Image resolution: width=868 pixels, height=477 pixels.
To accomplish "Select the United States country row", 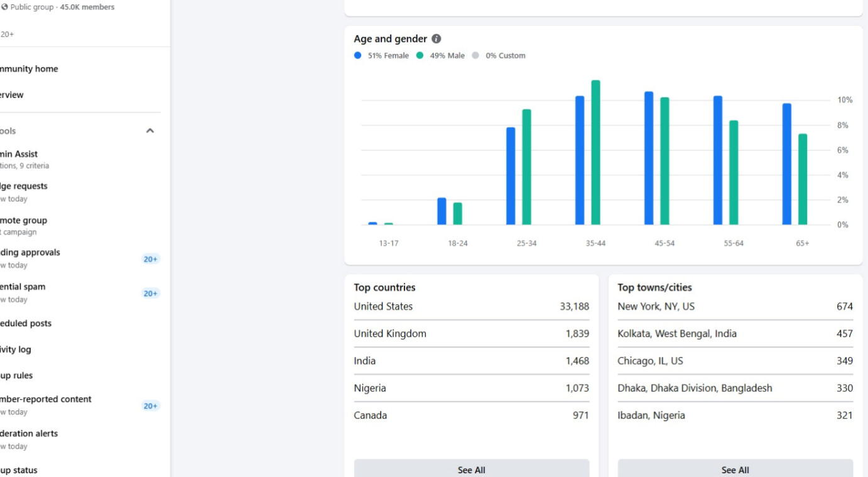I will pos(471,307).
